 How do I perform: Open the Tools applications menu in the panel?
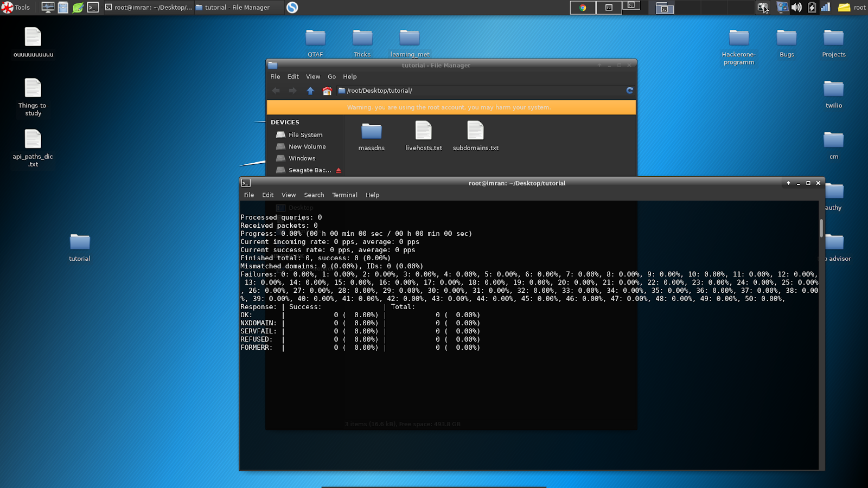16,8
